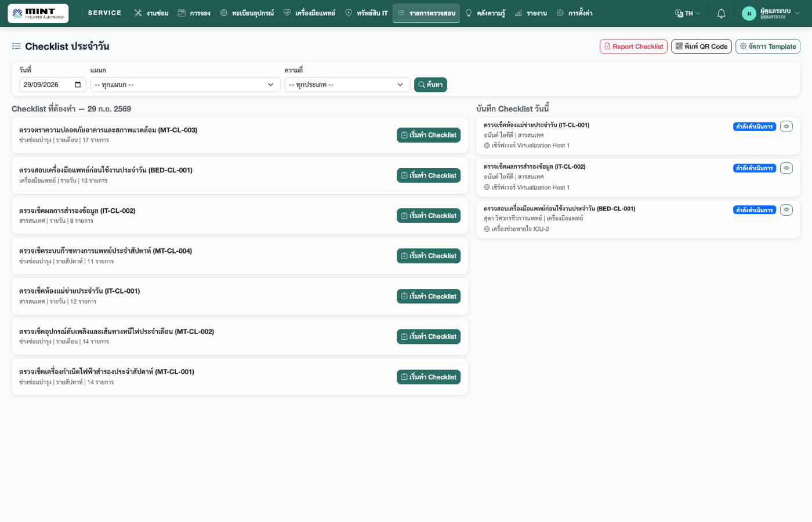812x522 pixels.
Task: Start the MT-CL-004 checklist
Action: (x=429, y=256)
